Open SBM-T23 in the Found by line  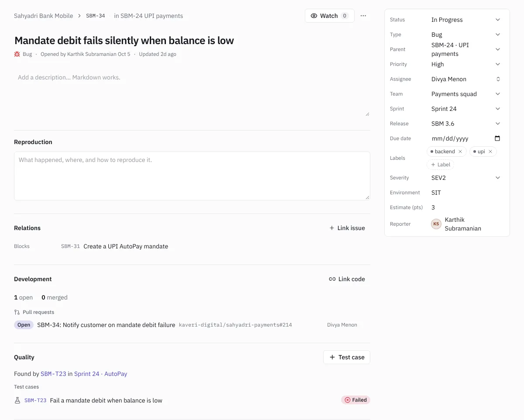(x=53, y=374)
